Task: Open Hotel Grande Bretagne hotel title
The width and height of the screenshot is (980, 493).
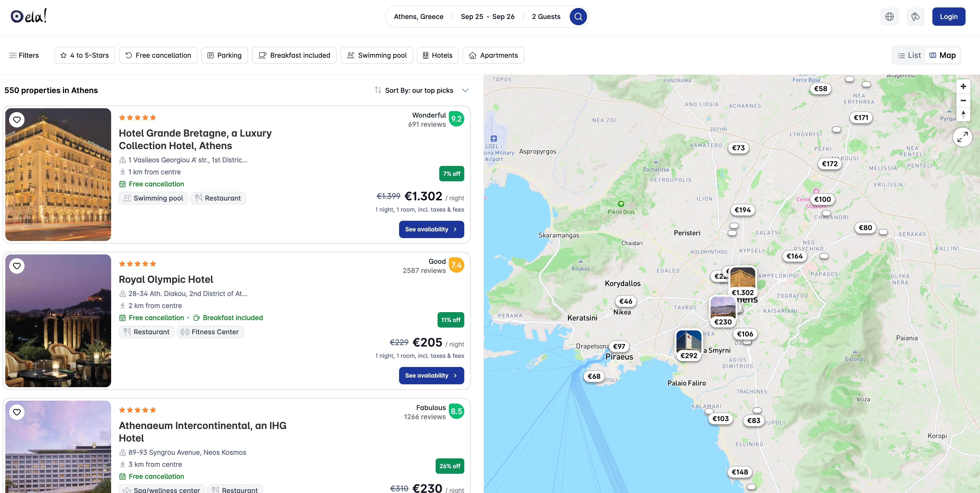Action: (195, 140)
